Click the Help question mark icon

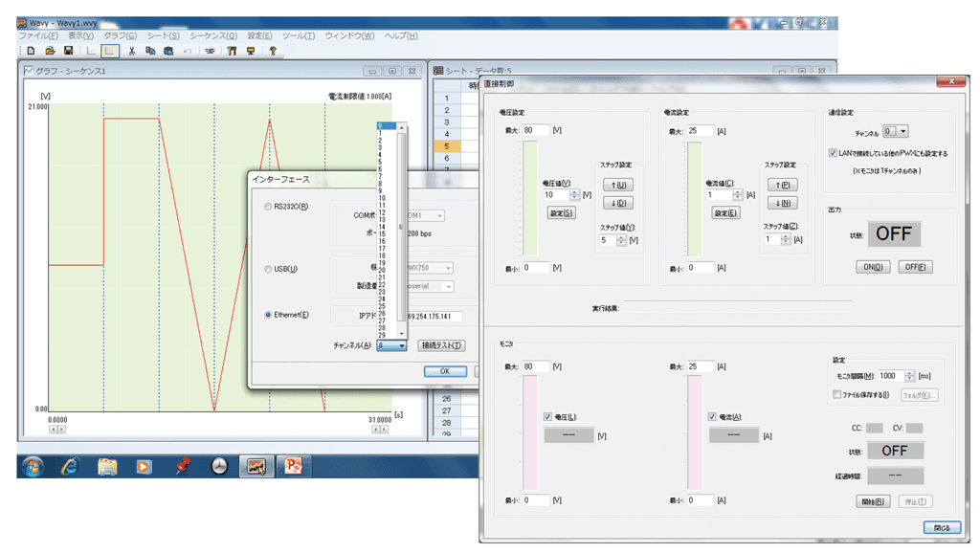click(272, 51)
